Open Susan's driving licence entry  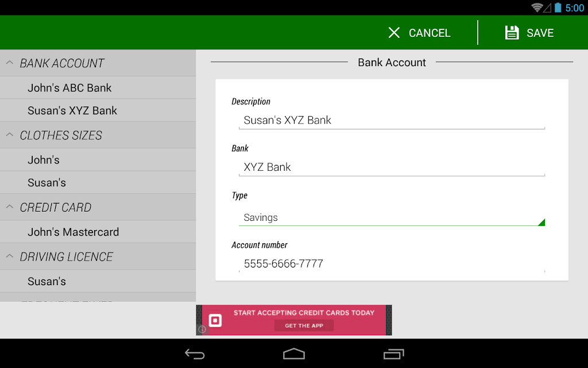[x=98, y=281]
